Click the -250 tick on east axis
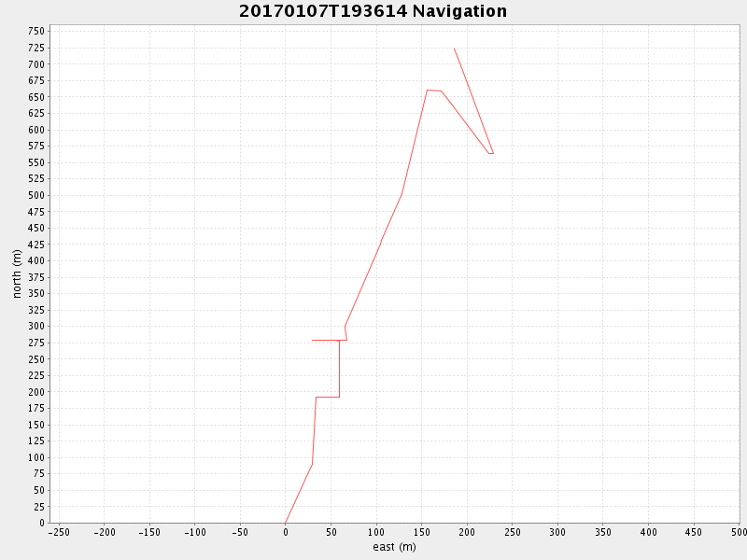 tap(58, 532)
